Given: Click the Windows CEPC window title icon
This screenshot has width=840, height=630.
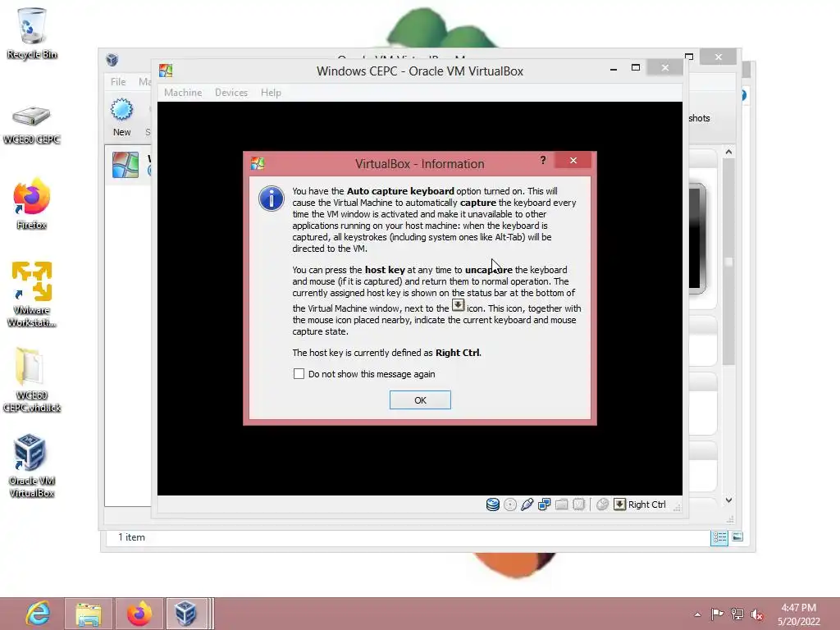Looking at the screenshot, I should pyautogui.click(x=166, y=71).
